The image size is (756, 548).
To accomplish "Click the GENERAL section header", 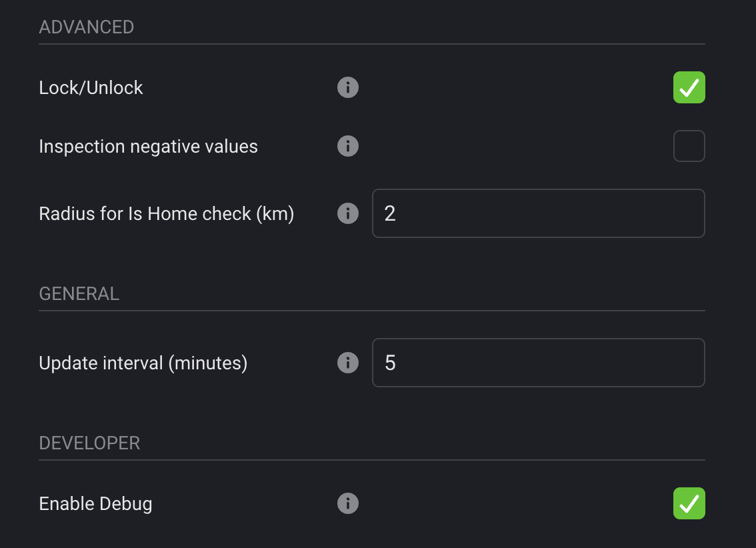I will point(79,294).
